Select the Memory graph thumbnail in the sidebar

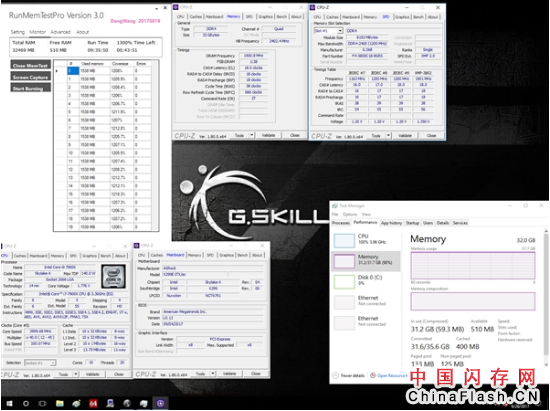coord(344,261)
